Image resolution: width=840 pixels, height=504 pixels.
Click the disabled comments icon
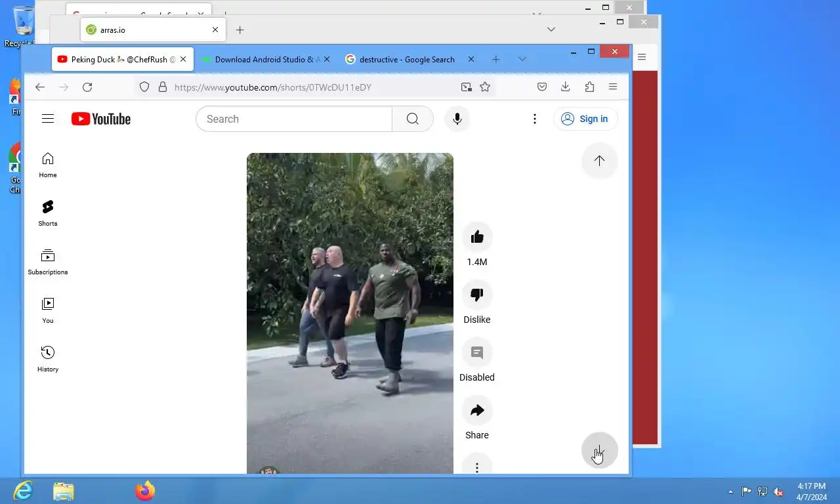click(x=477, y=352)
